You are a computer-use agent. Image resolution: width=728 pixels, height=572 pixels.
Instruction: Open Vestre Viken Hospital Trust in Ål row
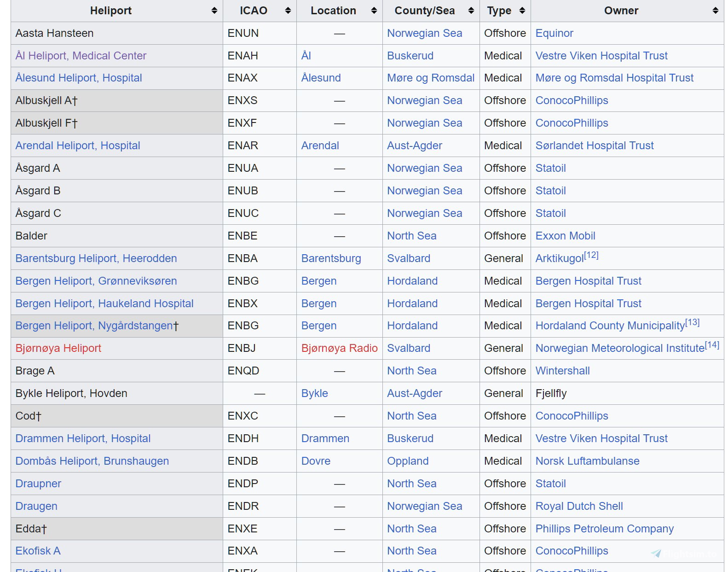tap(601, 56)
